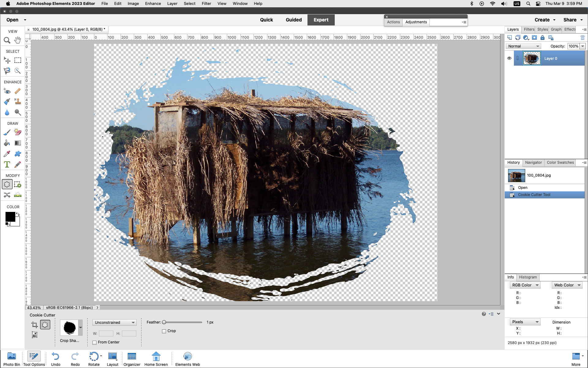
Task: Check the From Center option
Action: pos(95,343)
